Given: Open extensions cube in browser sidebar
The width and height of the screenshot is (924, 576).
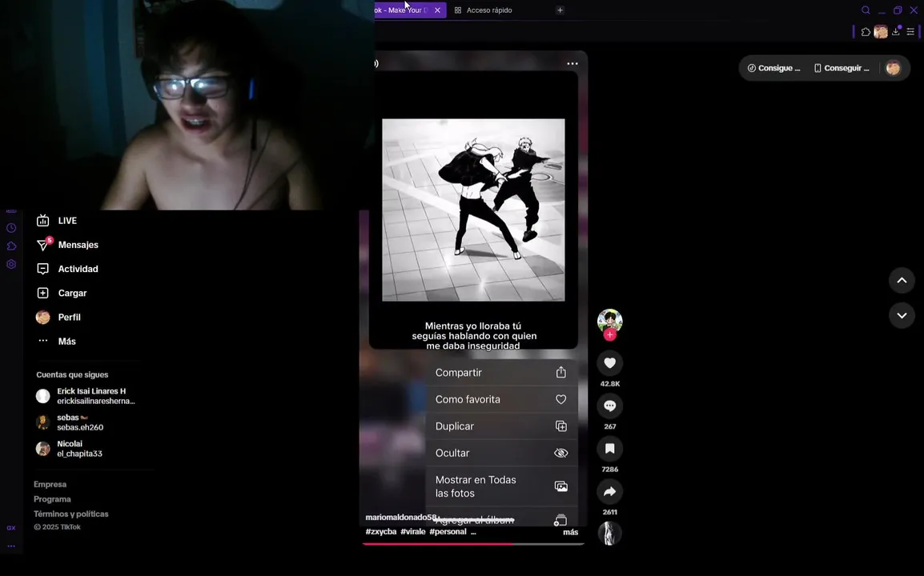Looking at the screenshot, I should click(11, 246).
